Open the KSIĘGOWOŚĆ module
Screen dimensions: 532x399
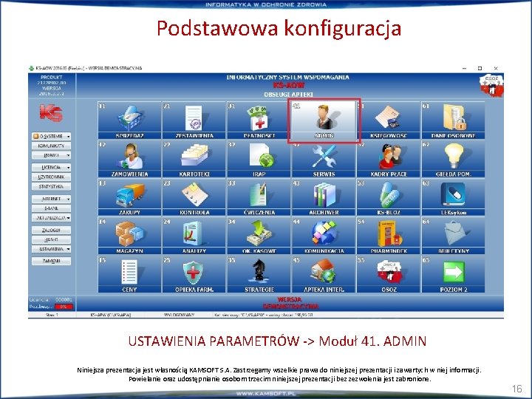click(x=389, y=120)
